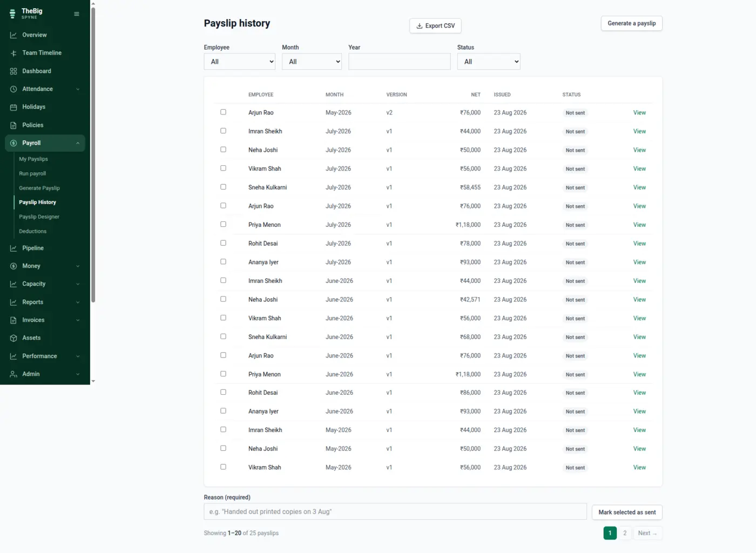View Rohit Desai's July-2026 payslip

pyautogui.click(x=639, y=244)
